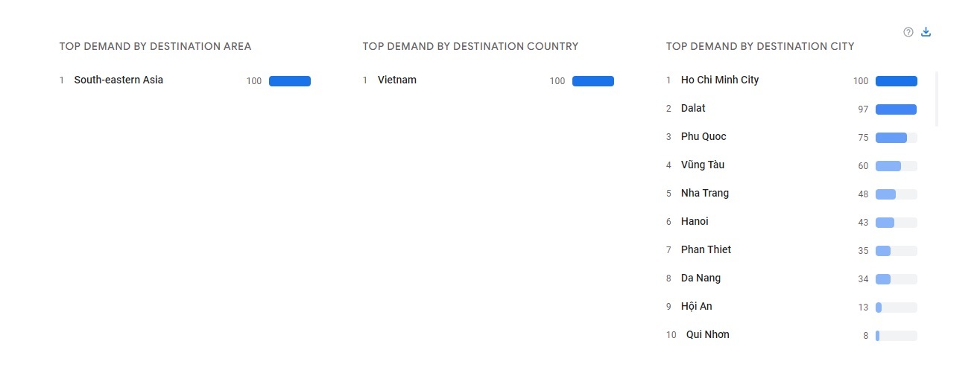This screenshot has height=379, width=980.
Task: Click the South-eastern Asia demand bar
Action: point(289,81)
